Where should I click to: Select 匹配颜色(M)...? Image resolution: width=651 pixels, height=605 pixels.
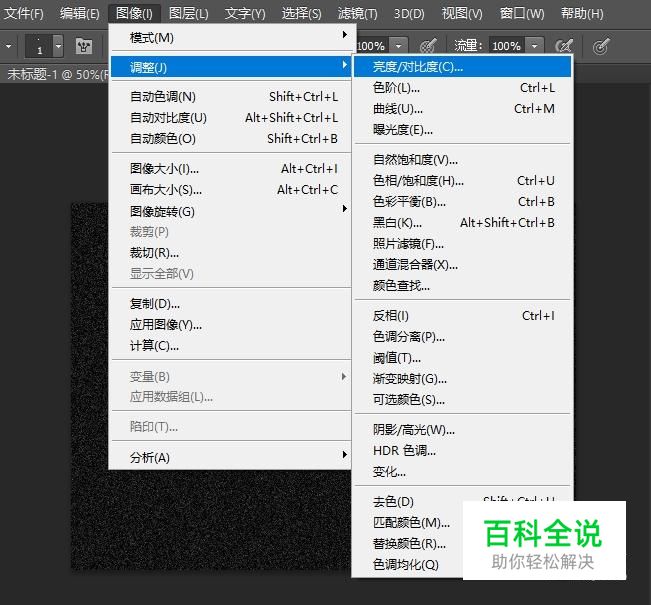(409, 522)
